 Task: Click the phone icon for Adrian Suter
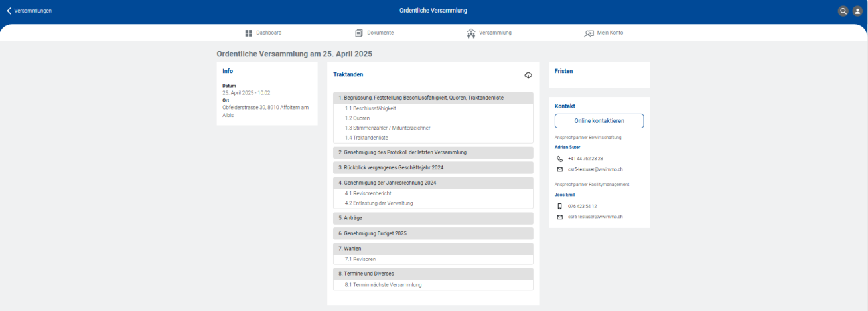click(559, 159)
